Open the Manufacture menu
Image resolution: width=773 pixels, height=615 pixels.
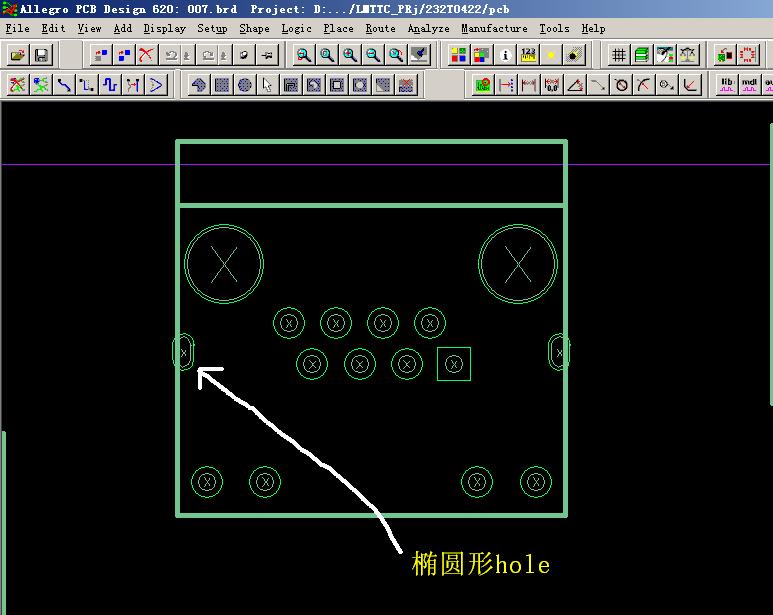pyautogui.click(x=494, y=29)
